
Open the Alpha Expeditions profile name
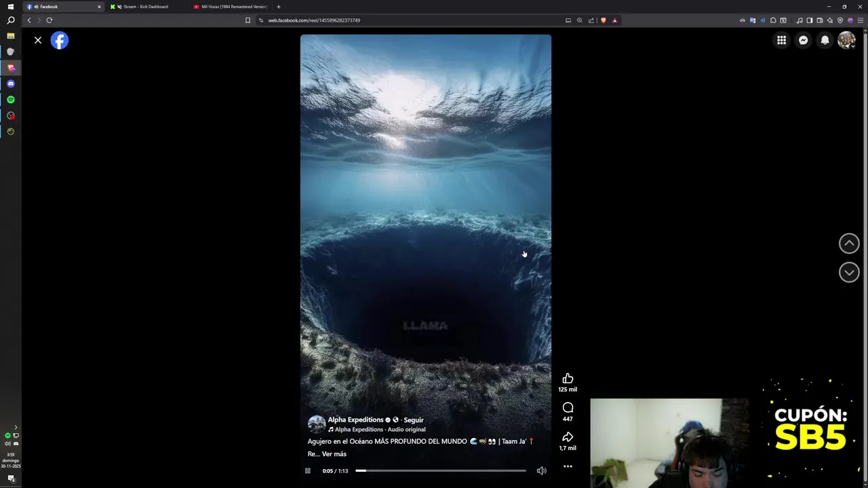click(355, 420)
